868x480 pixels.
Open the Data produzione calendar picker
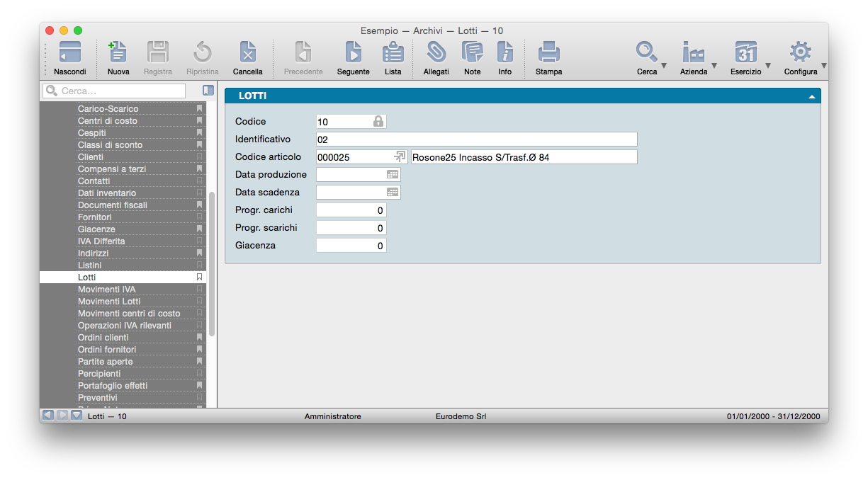click(393, 174)
